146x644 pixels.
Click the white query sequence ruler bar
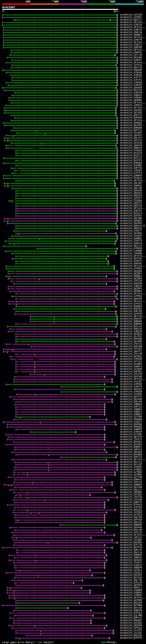[60, 10]
